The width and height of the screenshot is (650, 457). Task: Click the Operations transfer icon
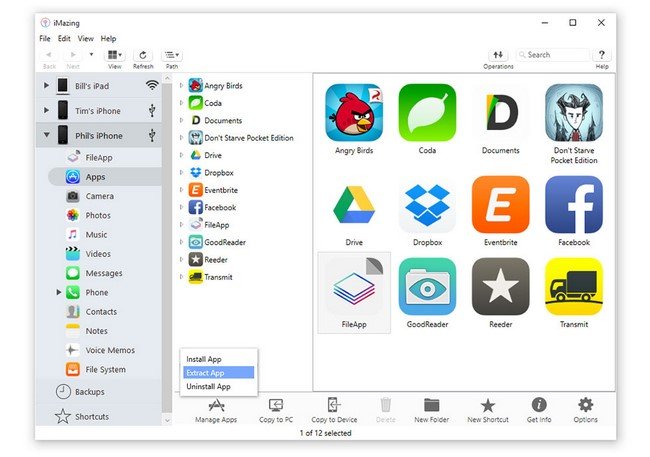click(498, 55)
